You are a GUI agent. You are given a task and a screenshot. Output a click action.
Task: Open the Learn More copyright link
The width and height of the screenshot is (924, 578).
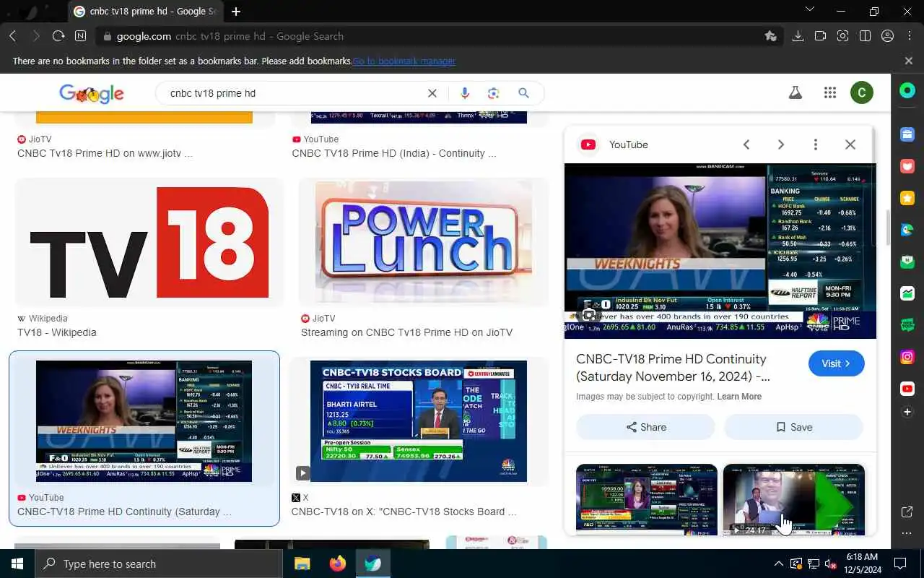[739, 397]
